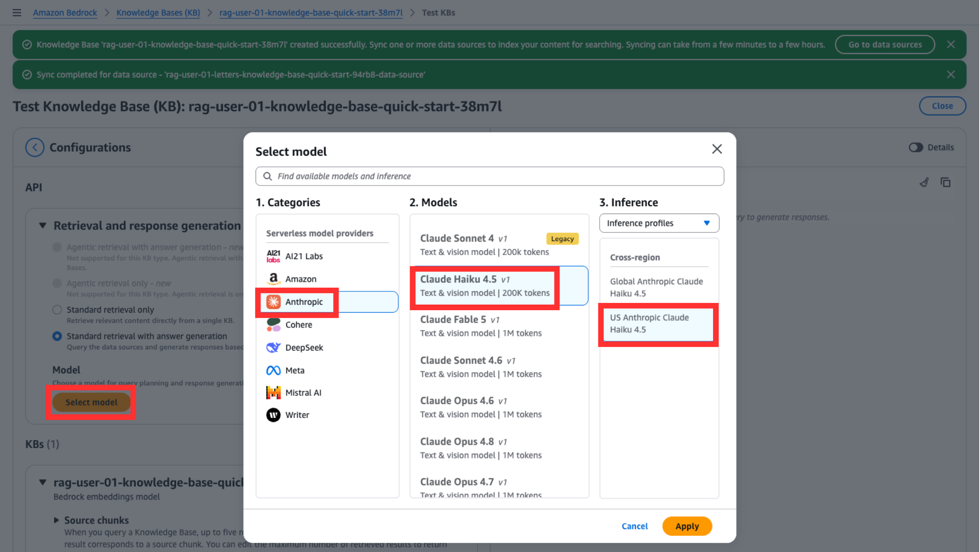Open the hamburger navigation menu
Viewport: 980px width, 552px height.
[17, 12]
